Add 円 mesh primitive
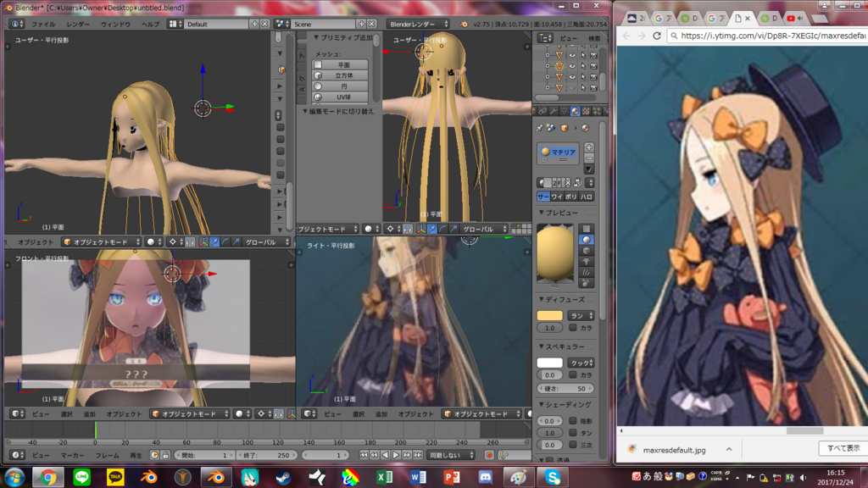The image size is (868, 488). point(341,86)
